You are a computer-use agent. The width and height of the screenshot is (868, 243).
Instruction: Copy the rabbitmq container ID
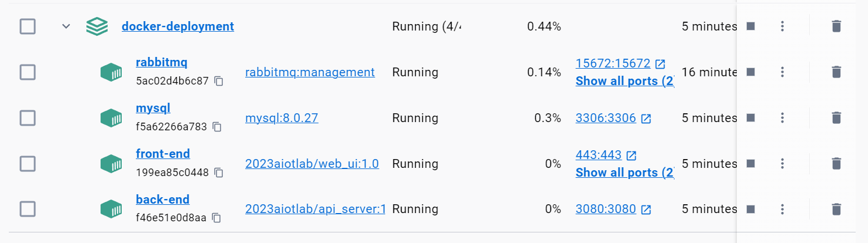[219, 81]
